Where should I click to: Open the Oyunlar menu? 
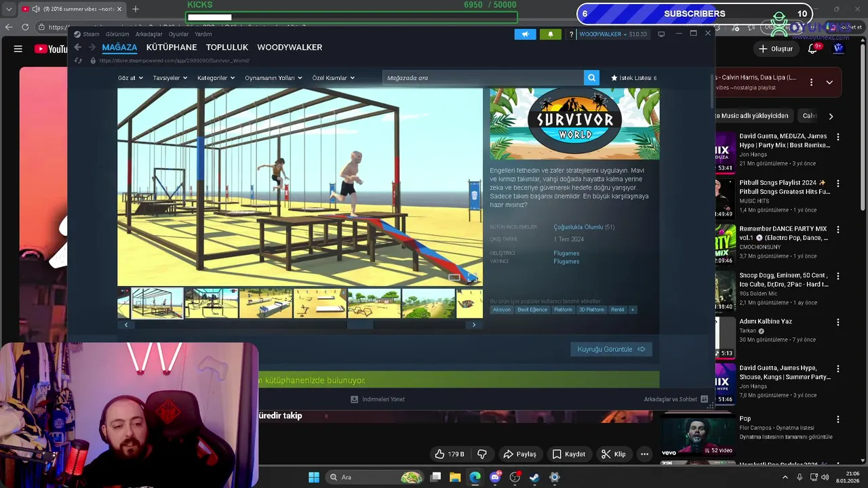pos(179,34)
